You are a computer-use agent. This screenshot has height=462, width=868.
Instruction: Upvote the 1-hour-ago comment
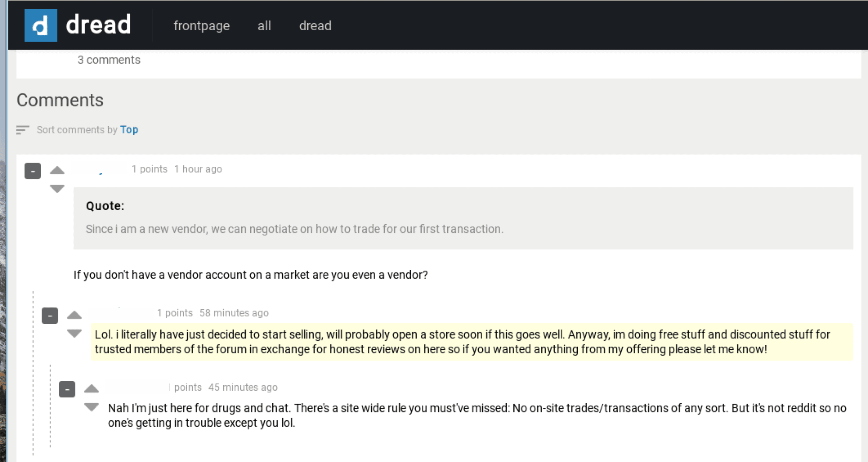pos(57,171)
